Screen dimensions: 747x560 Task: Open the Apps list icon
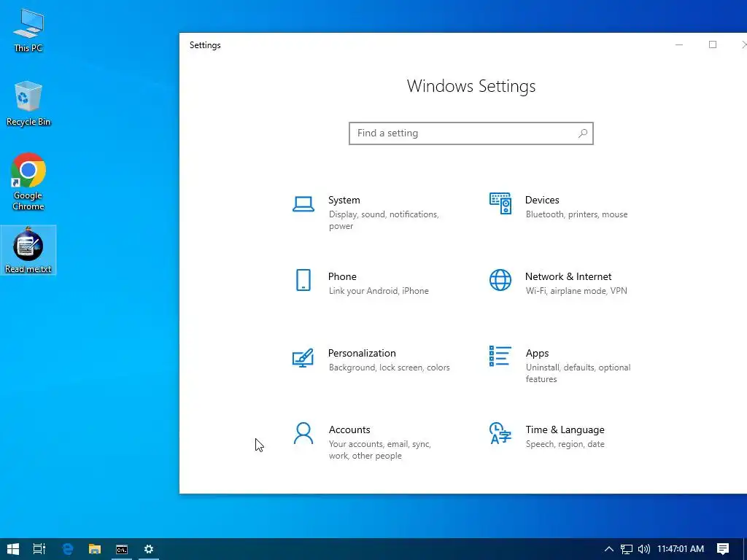(500, 356)
